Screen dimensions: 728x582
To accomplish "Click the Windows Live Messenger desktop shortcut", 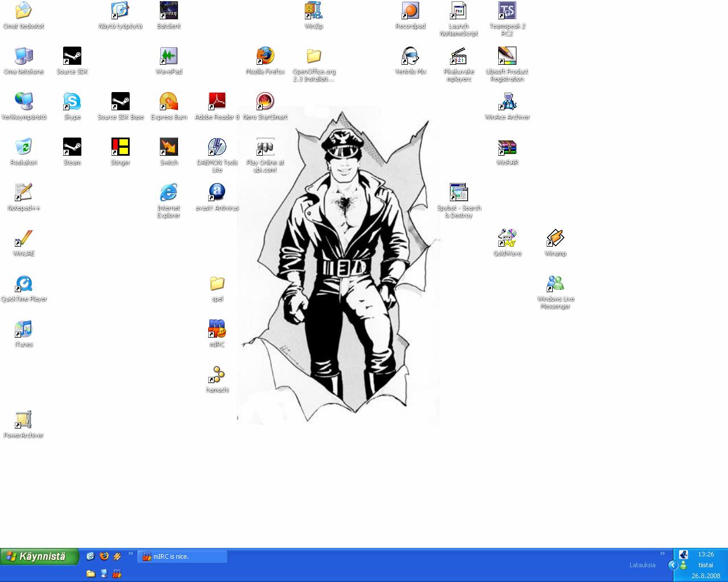I will 555,292.
